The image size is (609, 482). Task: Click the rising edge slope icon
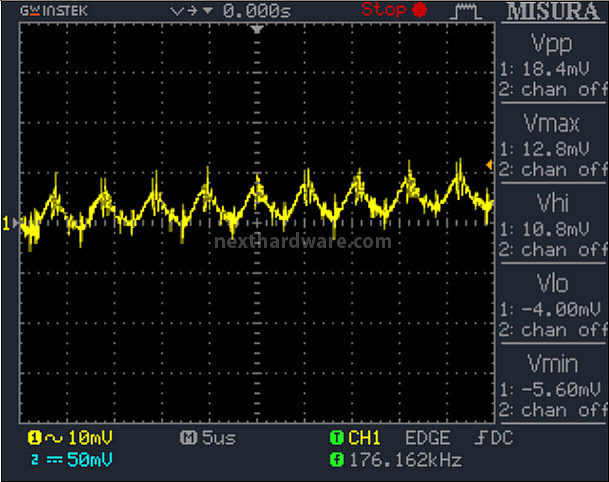tap(480, 438)
